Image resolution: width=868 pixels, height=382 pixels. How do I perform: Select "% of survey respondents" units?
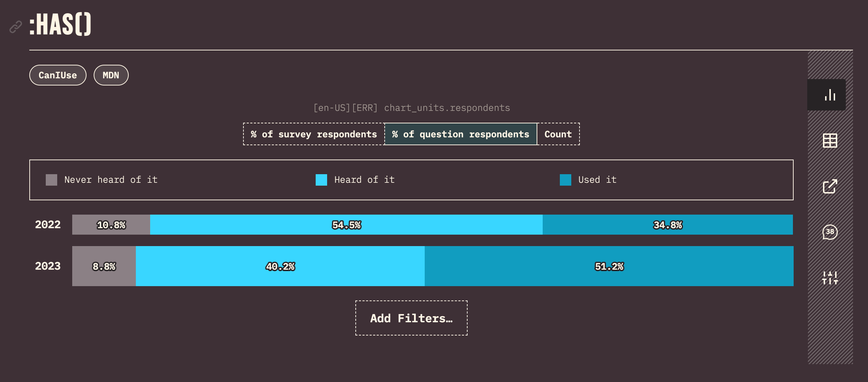pos(314,134)
